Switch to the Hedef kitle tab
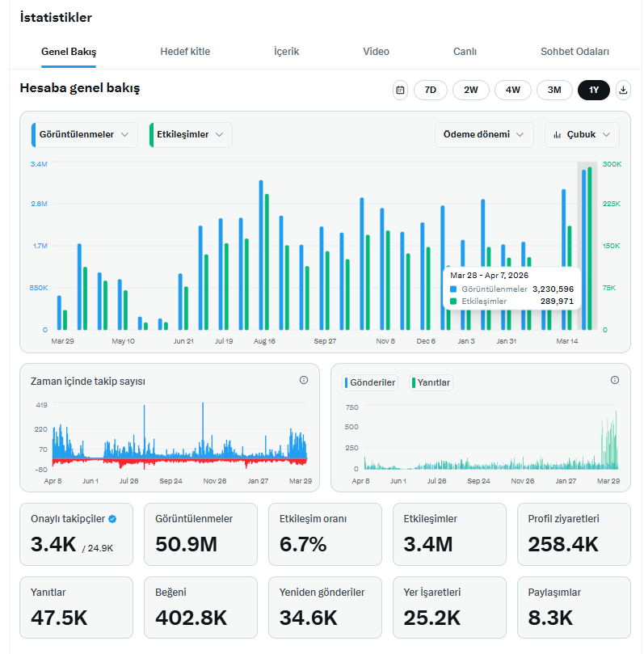 [x=185, y=52]
